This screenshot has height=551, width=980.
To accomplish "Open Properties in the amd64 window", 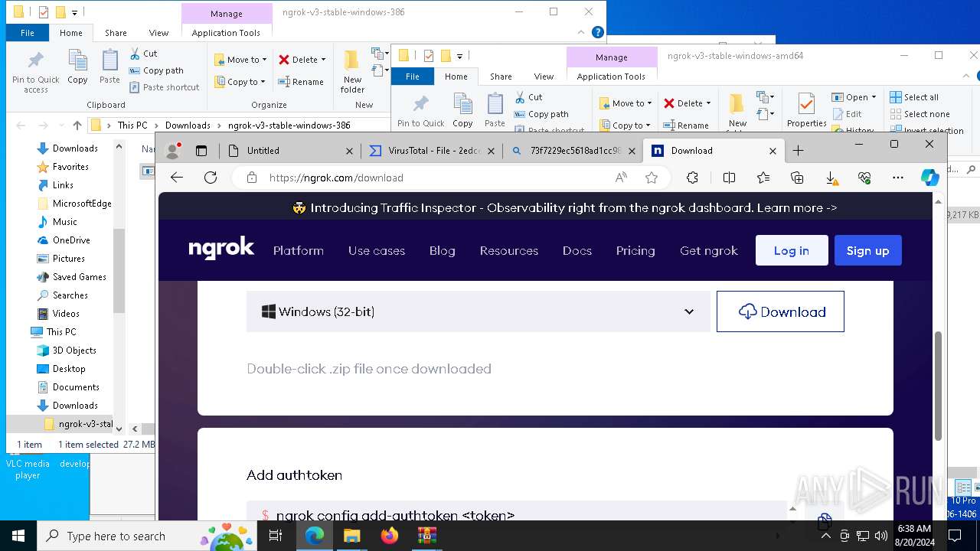I will (806, 110).
